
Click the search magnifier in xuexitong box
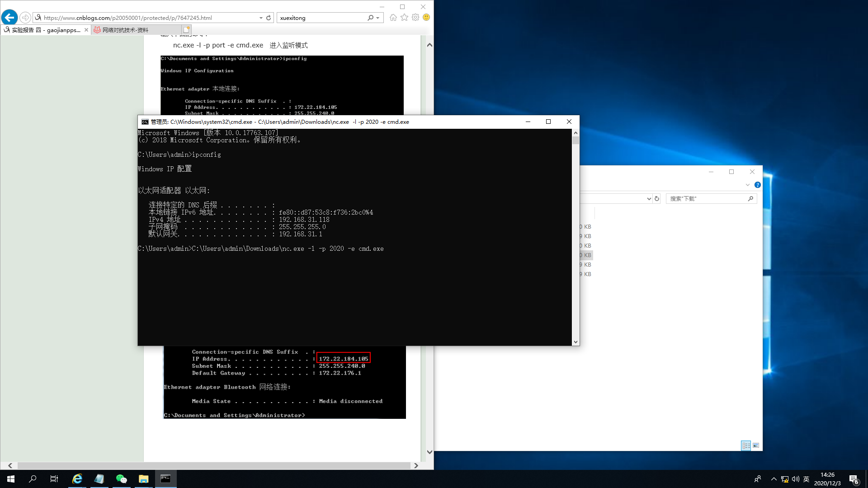point(370,18)
